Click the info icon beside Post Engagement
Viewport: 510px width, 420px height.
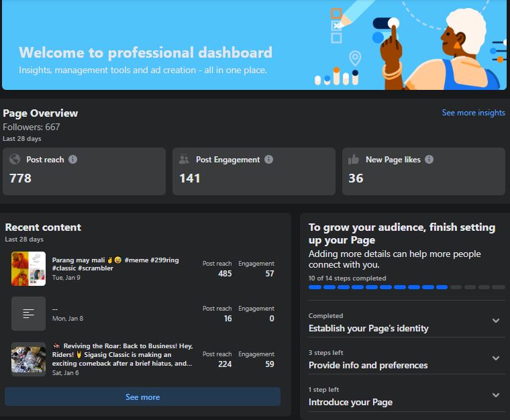pyautogui.click(x=268, y=159)
